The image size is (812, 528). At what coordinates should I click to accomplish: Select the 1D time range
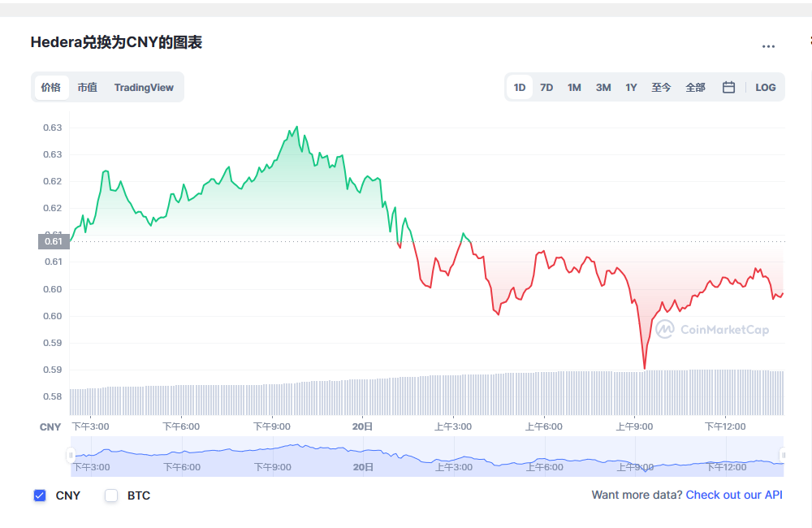tap(520, 88)
